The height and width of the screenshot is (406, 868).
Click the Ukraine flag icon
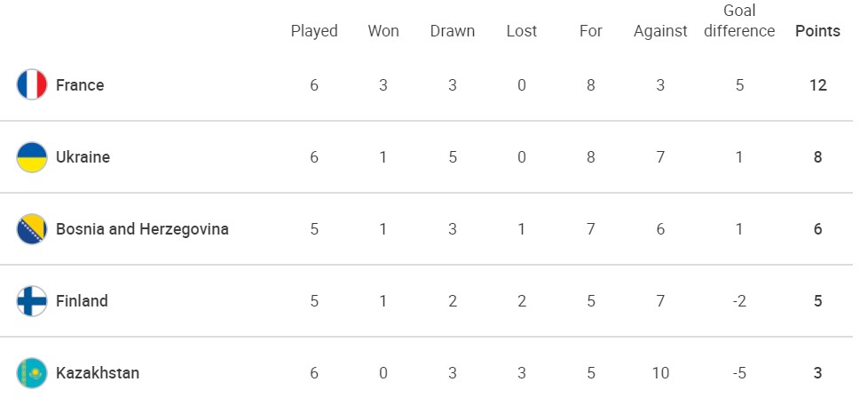click(32, 156)
